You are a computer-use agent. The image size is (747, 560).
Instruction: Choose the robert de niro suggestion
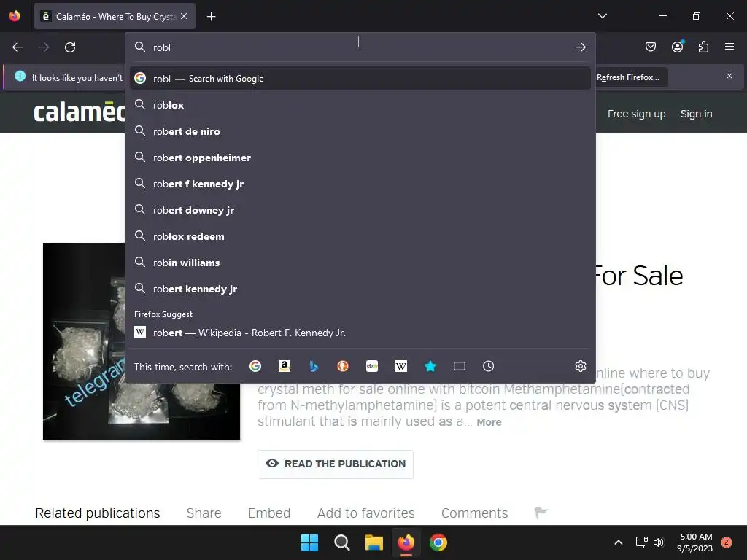(360, 131)
